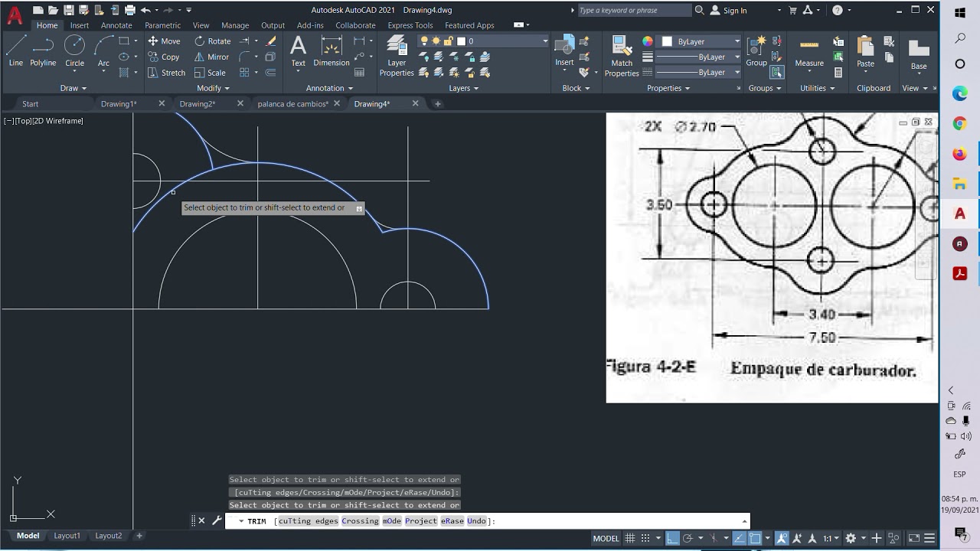
Task: Click the Offset tool in Modify panel
Action: [270, 73]
